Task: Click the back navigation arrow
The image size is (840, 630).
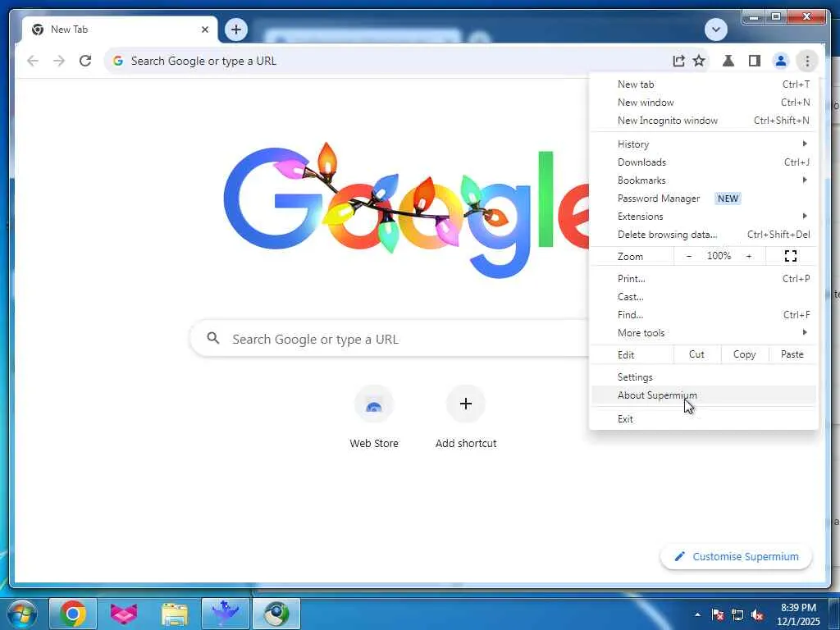Action: coord(33,61)
